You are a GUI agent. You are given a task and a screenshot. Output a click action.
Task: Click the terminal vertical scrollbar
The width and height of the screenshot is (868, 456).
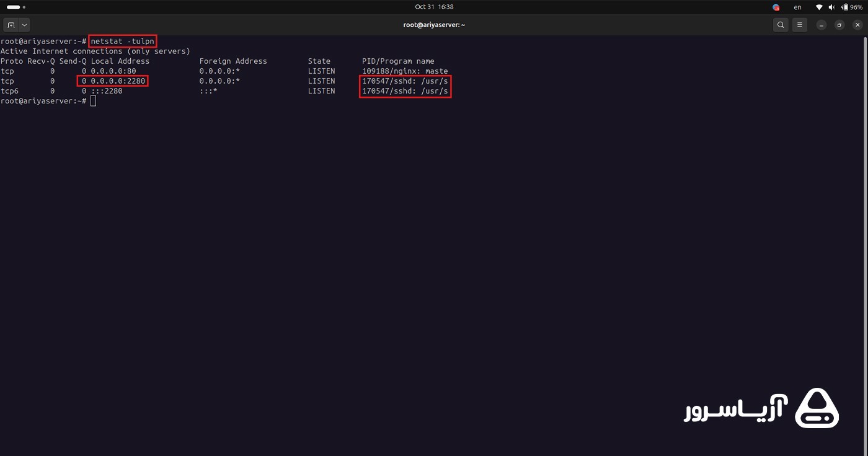coord(866,245)
